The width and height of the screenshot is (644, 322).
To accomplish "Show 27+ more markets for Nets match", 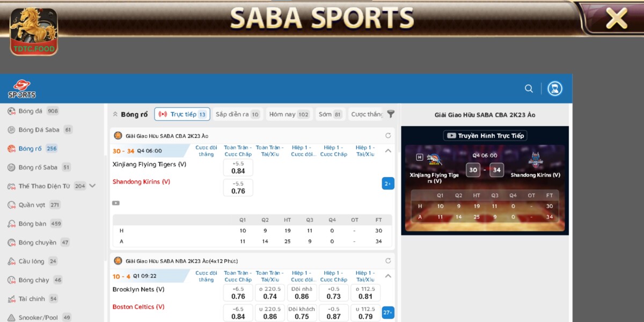I will pos(387,312).
